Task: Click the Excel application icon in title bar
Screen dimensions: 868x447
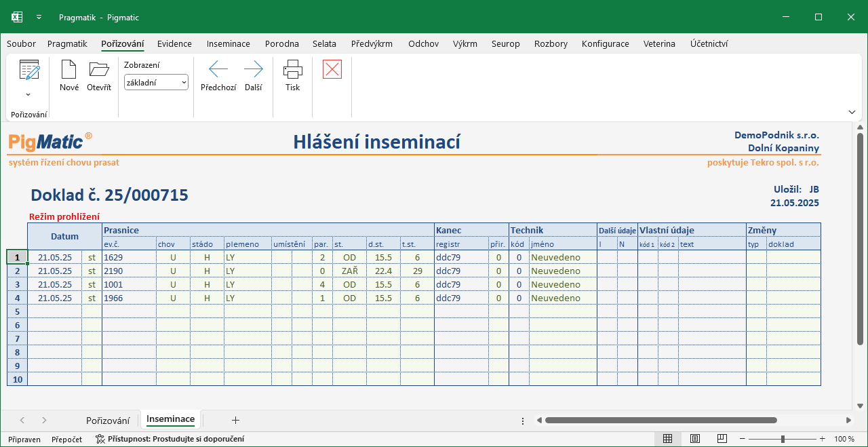Action: coord(18,17)
